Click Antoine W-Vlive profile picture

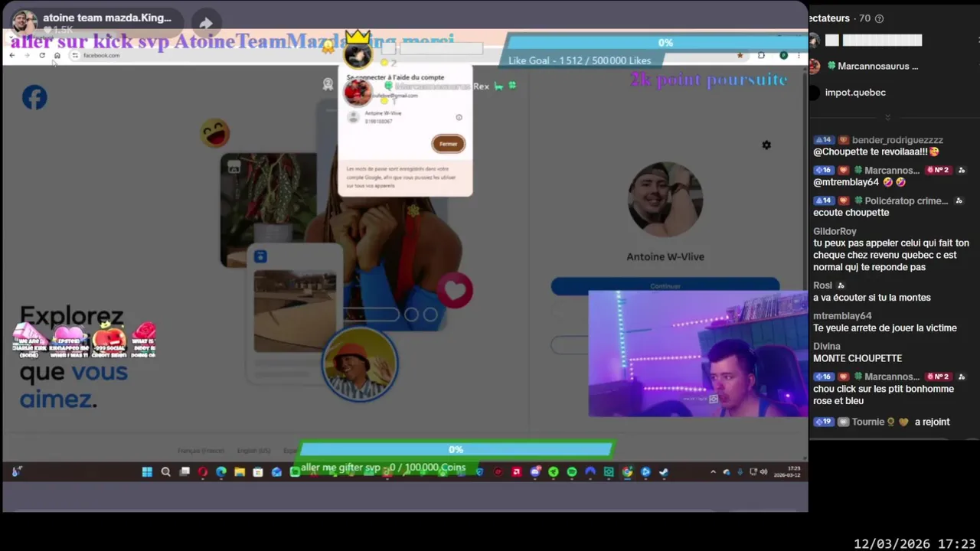[x=665, y=200]
